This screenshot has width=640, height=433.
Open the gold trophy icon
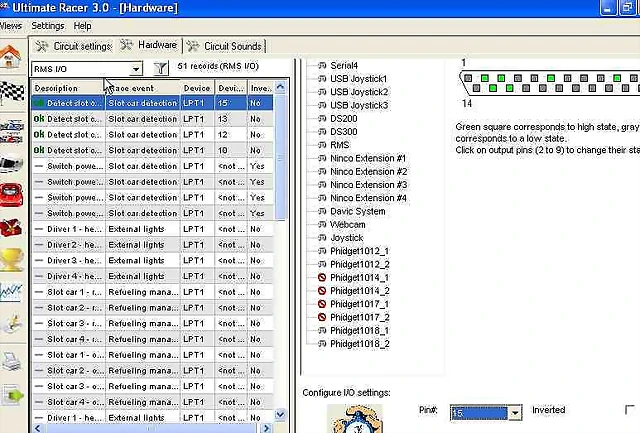pos(11,260)
